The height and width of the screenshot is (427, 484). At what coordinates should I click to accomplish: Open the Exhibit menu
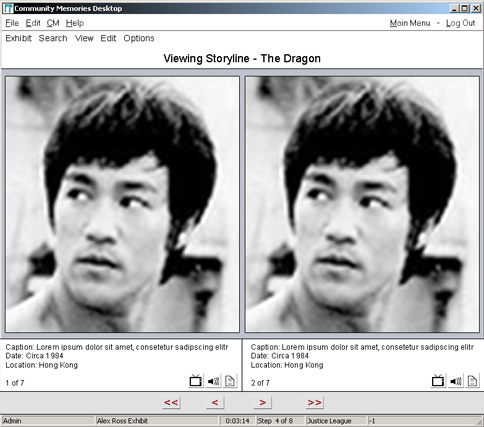point(18,38)
